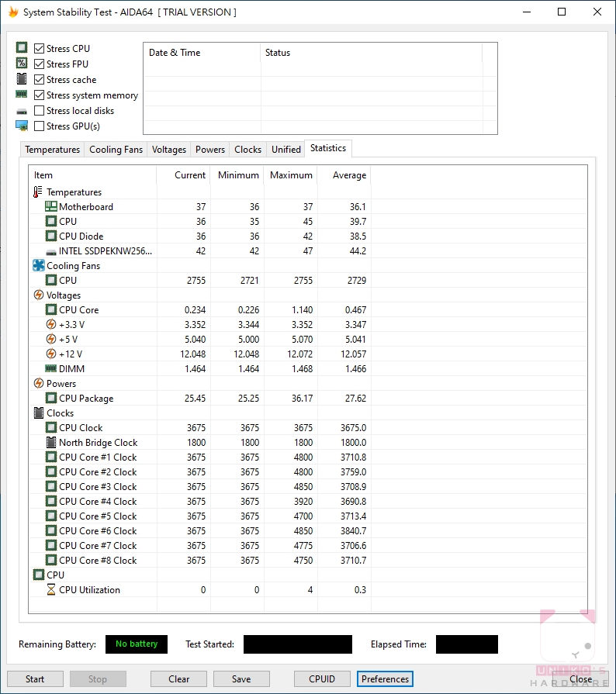The height and width of the screenshot is (694, 616).
Task: Click the Stress GPU(s) monitor icon
Action: (x=22, y=126)
